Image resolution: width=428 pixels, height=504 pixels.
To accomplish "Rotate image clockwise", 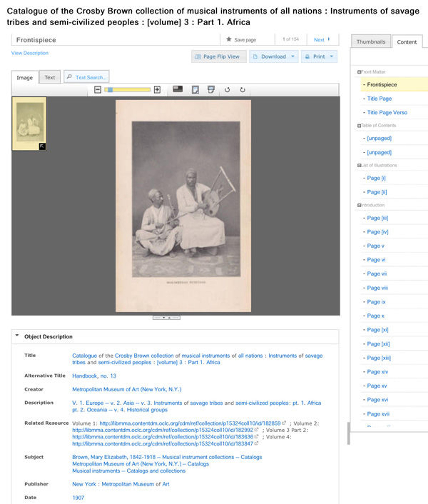I will click(x=242, y=90).
